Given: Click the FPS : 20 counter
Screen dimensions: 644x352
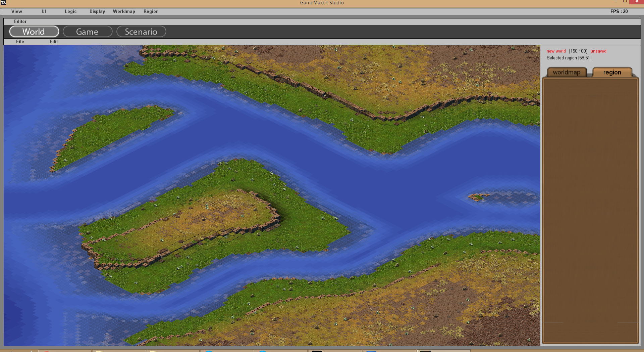Looking at the screenshot, I should point(619,11).
